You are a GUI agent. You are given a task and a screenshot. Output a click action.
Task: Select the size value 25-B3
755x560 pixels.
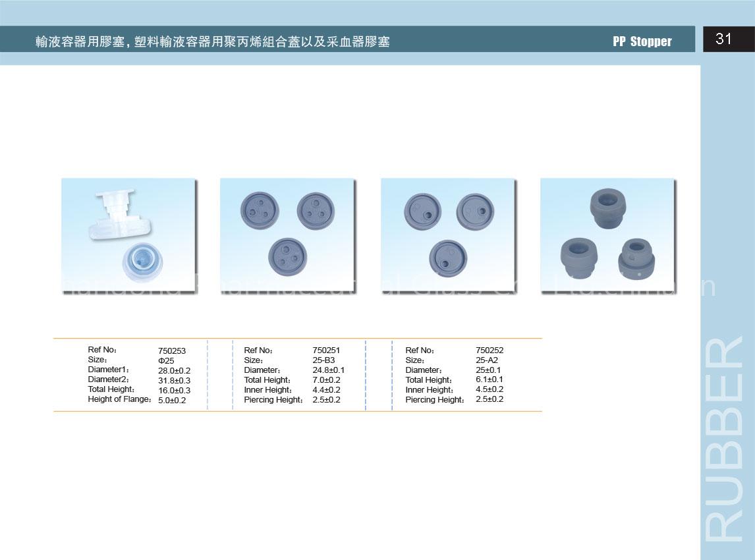323,360
